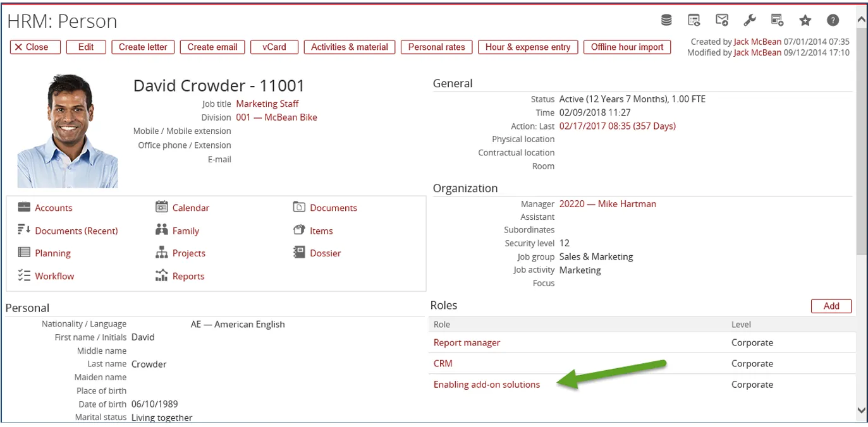Click the Calendar icon

162,207
